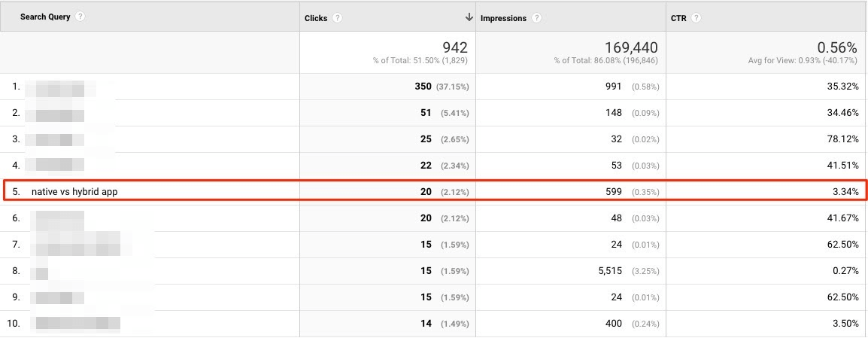Sort table by Search Query header
868x341 pixels.
click(45, 17)
